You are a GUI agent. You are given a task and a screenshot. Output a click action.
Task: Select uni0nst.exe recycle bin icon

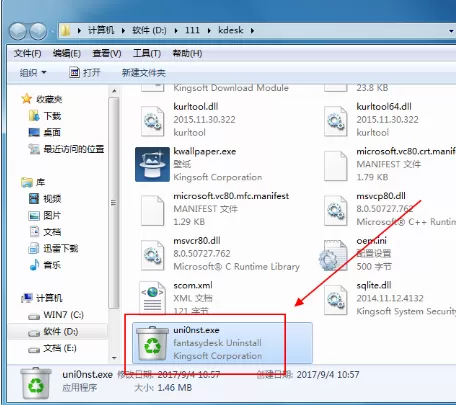pyautogui.click(x=153, y=344)
